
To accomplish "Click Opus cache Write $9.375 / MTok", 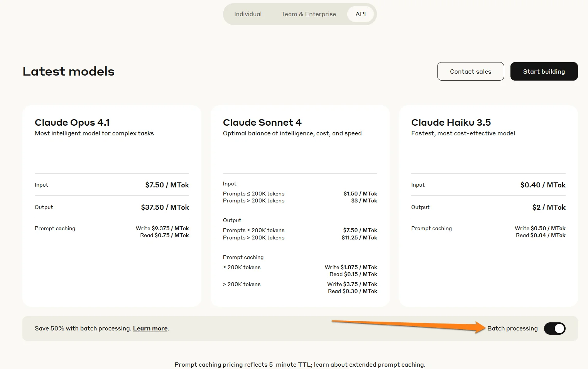I will coord(162,228).
